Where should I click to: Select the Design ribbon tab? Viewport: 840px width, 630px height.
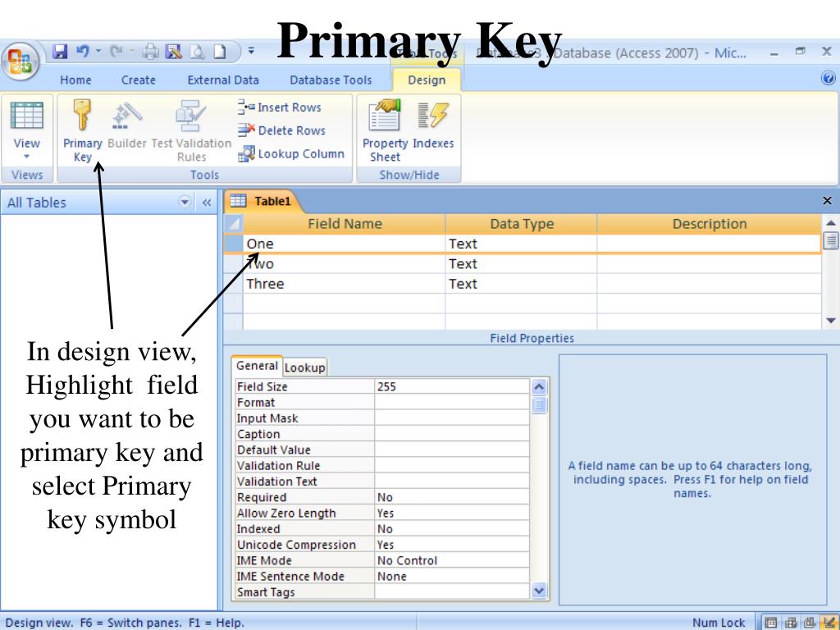427,80
